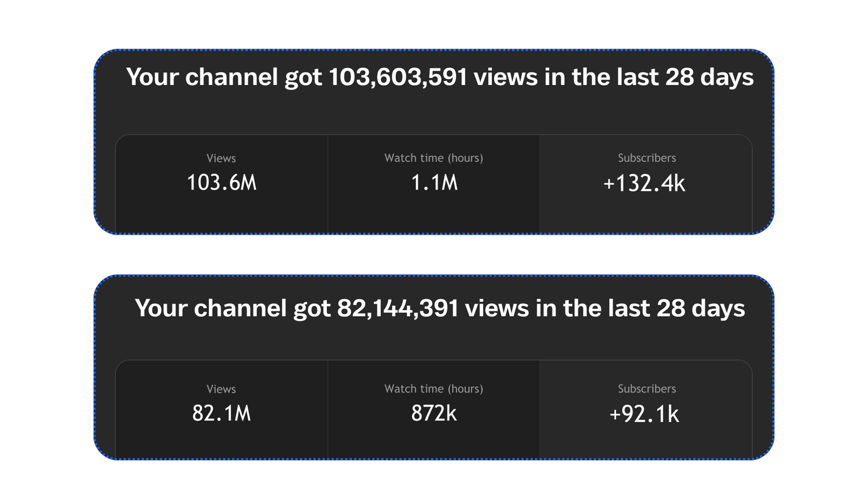
Task: Open the Watch time tab showing 872k
Action: [434, 409]
